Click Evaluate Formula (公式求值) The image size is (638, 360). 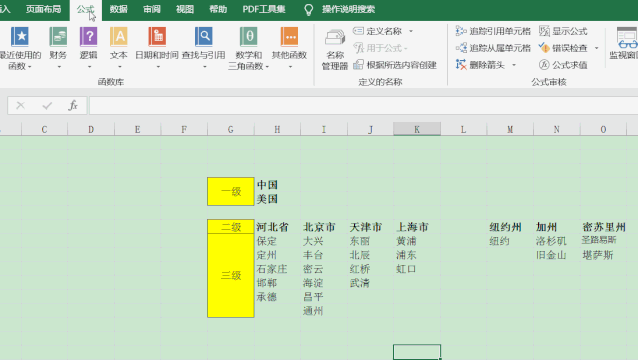(563, 65)
